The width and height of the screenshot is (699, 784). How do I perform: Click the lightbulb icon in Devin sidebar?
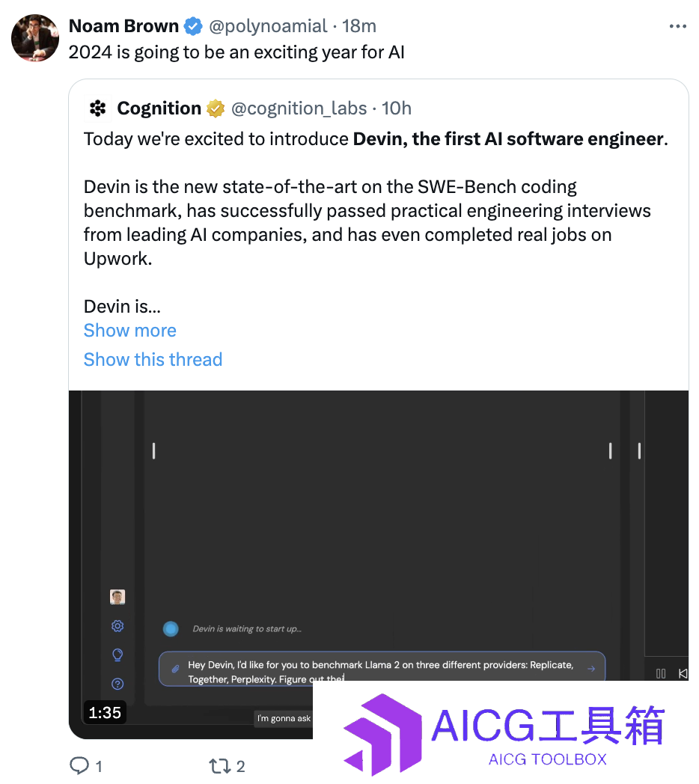[117, 655]
